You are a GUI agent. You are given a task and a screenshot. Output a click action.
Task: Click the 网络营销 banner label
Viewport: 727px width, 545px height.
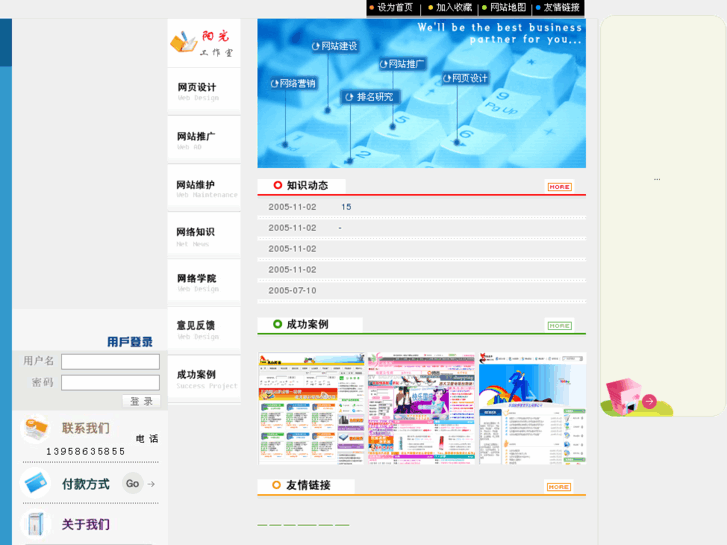(293, 83)
